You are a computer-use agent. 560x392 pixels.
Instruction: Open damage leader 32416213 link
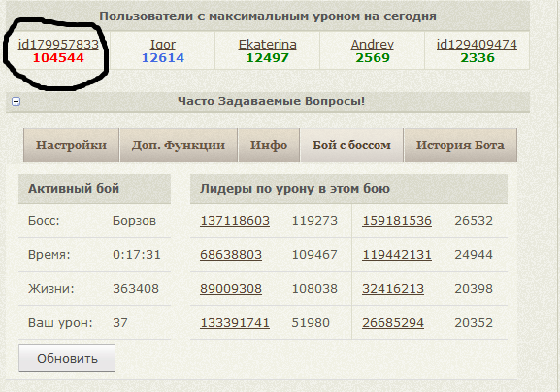pos(393,289)
